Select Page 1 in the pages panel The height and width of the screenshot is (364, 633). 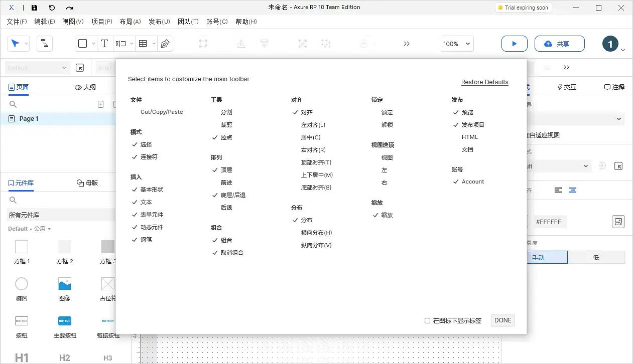[28, 118]
